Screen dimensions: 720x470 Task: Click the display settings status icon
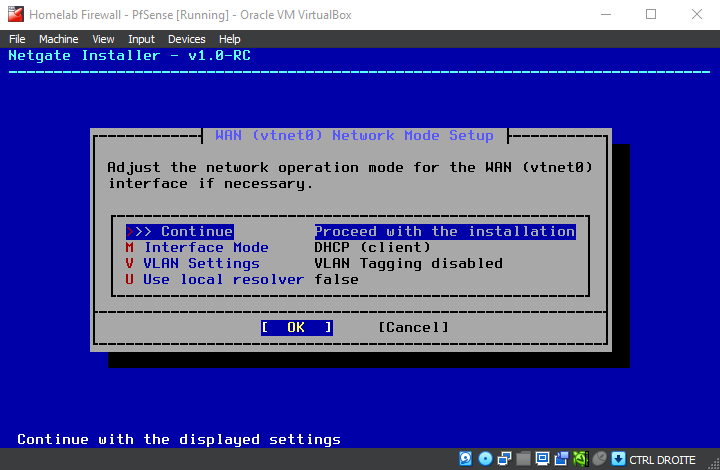542,459
